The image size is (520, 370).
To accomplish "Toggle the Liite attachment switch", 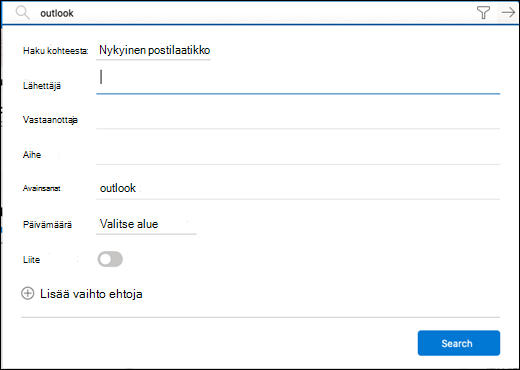I will click(110, 259).
